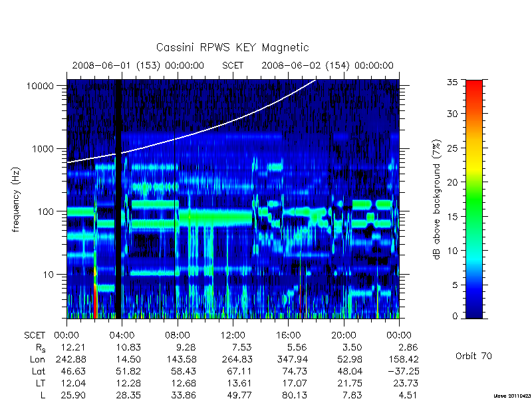Click the Rs value "9.28"
Image resolution: width=532 pixels, height=399 pixels.
pos(187,347)
